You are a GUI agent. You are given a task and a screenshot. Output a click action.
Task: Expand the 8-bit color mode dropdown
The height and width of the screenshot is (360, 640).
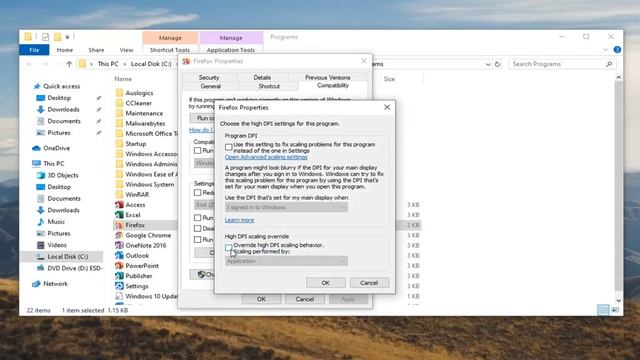204,204
